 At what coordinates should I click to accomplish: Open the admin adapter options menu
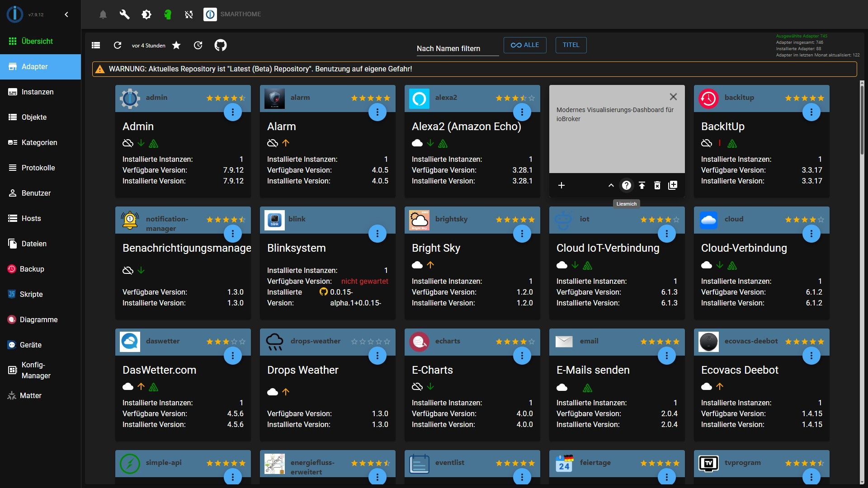click(x=233, y=112)
